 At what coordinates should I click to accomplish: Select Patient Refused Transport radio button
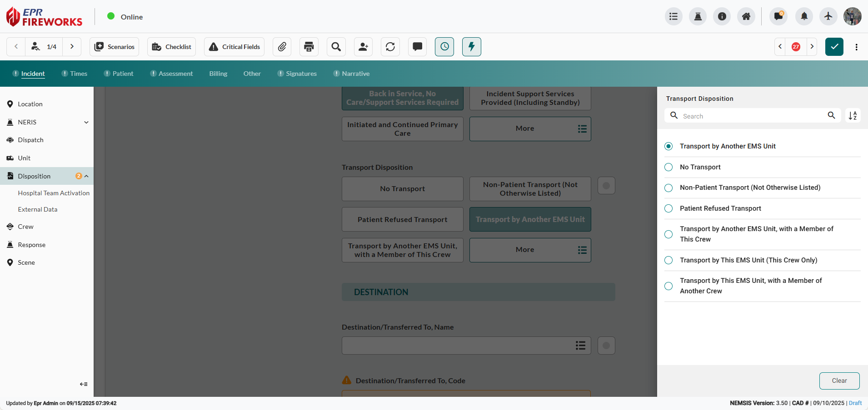pyautogui.click(x=668, y=208)
